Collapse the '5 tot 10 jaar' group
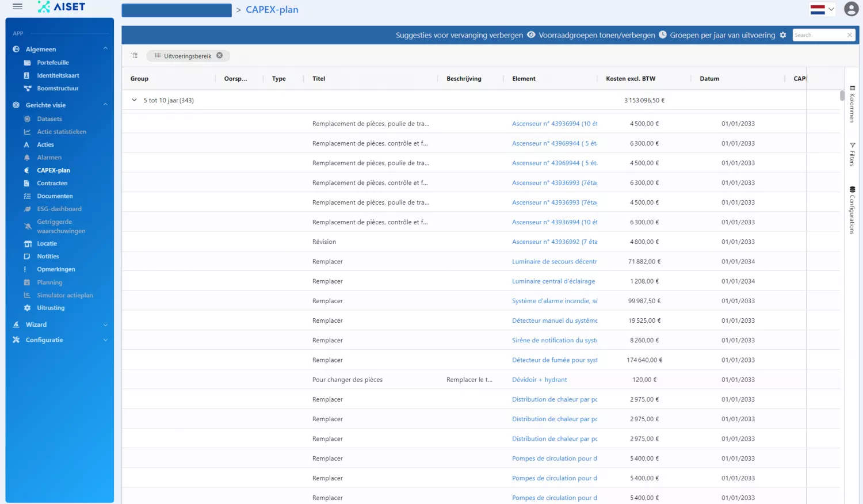863x504 pixels. coord(134,100)
